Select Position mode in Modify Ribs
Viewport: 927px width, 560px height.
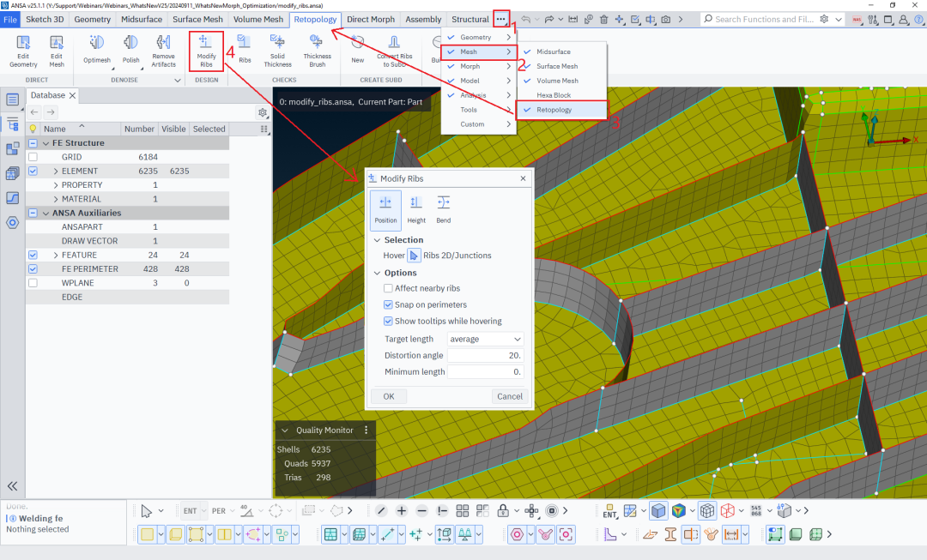click(385, 210)
